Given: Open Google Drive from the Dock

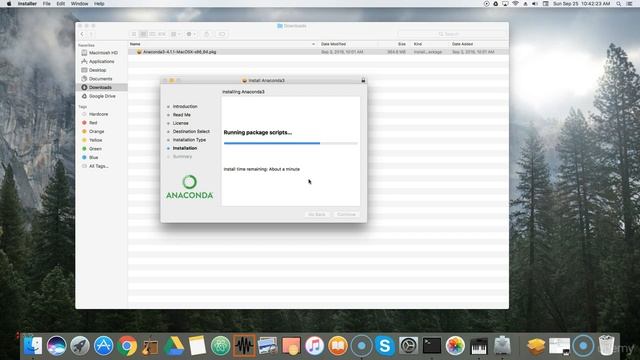Looking at the screenshot, I should point(174,346).
